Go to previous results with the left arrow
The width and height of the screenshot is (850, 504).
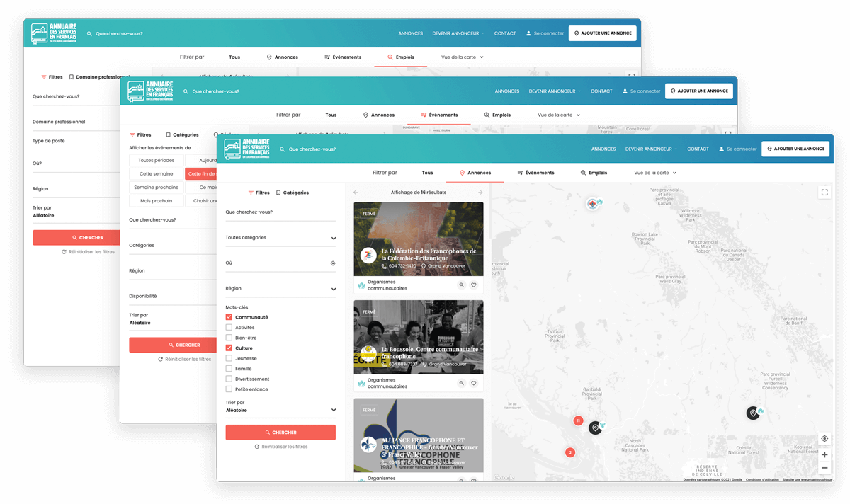pos(356,193)
